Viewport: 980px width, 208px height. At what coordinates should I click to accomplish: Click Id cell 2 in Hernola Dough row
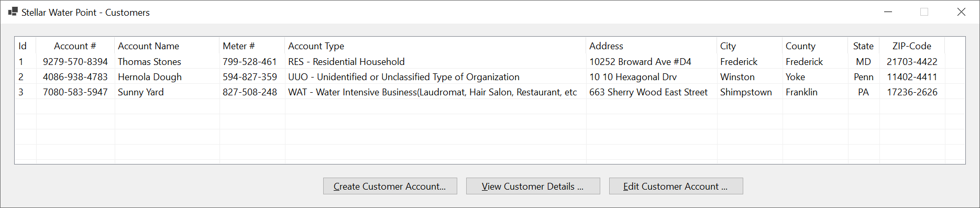pyautogui.click(x=21, y=76)
